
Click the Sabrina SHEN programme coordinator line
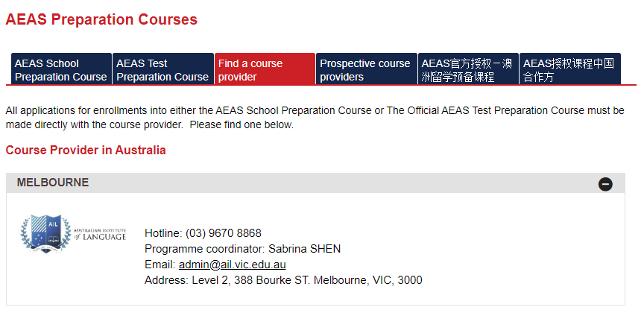point(242,249)
